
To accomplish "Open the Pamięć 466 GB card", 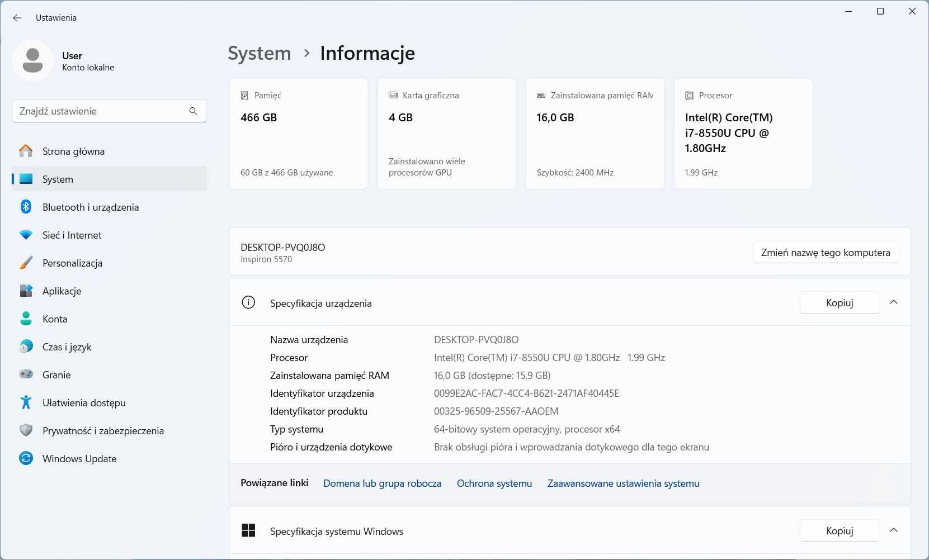I will (x=299, y=134).
